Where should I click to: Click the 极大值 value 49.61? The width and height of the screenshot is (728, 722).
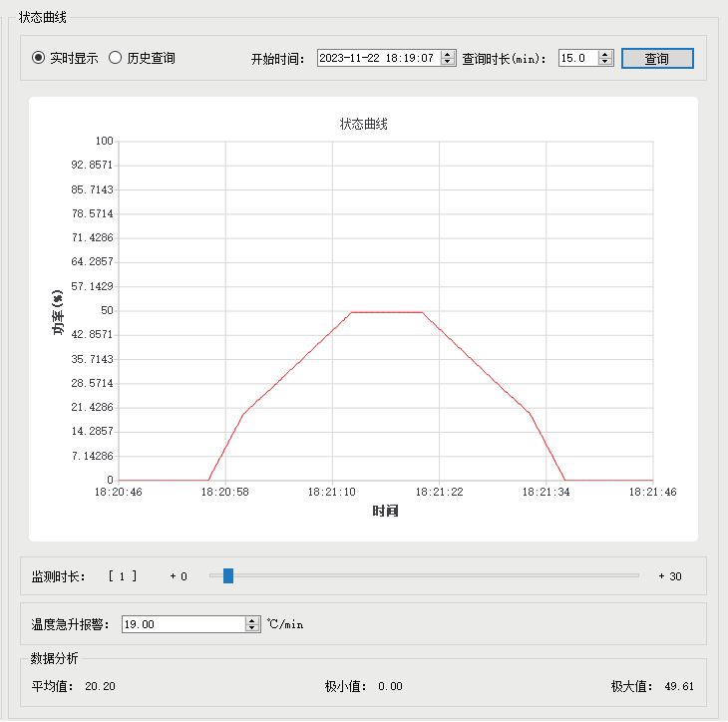(678, 686)
